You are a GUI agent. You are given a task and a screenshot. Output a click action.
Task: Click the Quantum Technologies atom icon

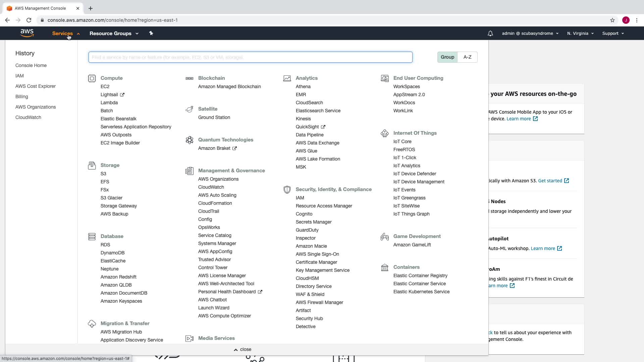[x=190, y=140]
